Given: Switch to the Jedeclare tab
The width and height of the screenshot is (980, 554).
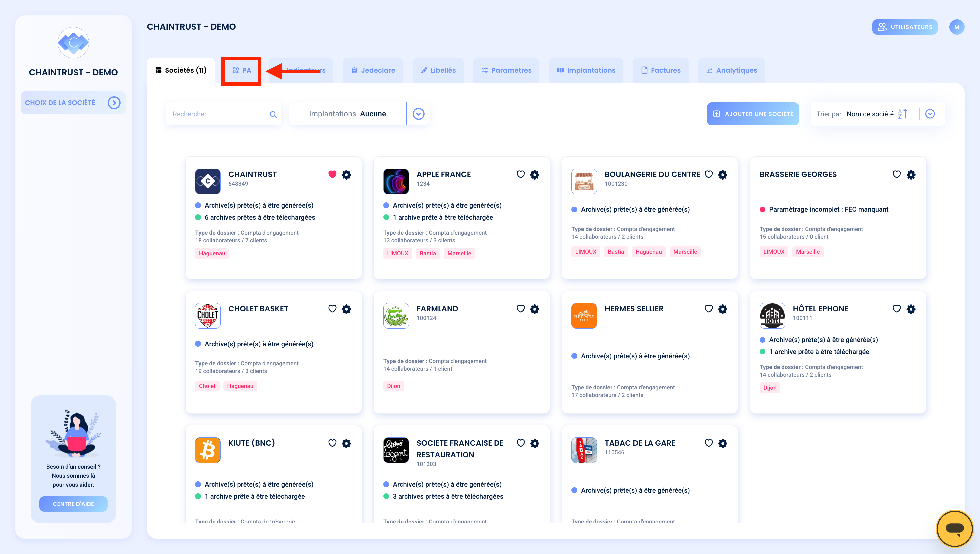Looking at the screenshot, I should tap(373, 70).
